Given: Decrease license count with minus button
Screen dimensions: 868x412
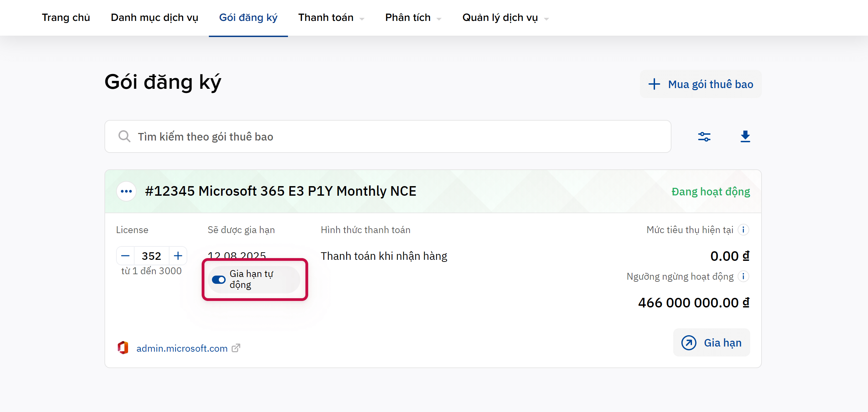Looking at the screenshot, I should tap(125, 256).
